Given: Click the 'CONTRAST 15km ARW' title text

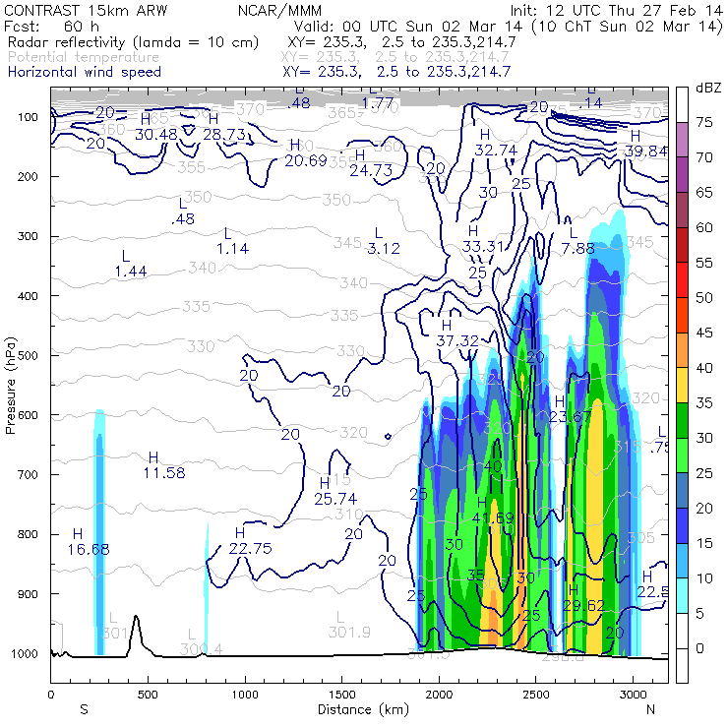Looking at the screenshot, I should click(x=86, y=11).
